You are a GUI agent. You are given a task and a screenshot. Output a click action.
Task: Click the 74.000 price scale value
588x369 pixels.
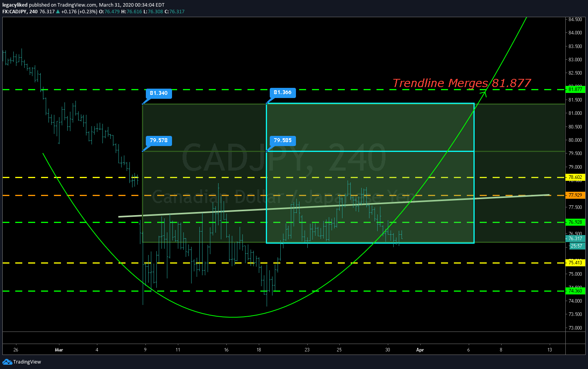[575, 301]
